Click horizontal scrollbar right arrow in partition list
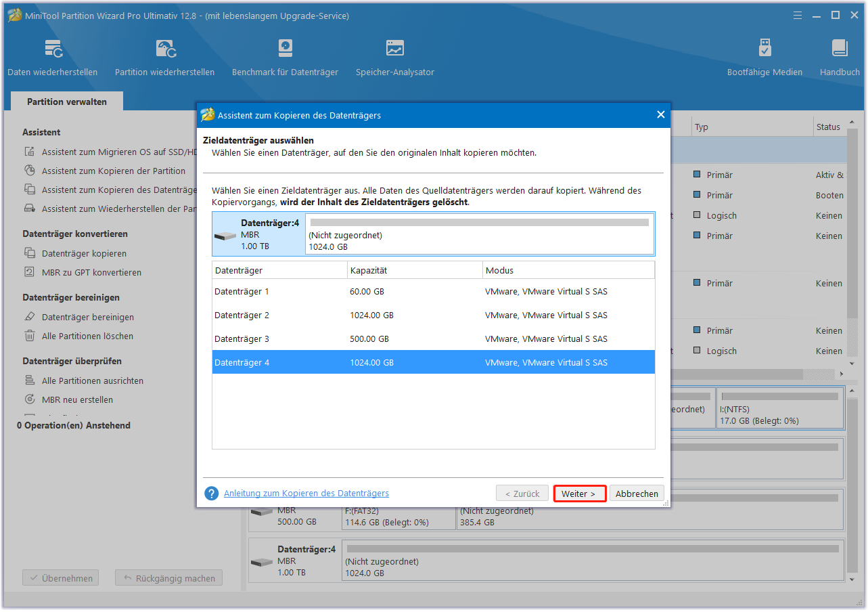868x612 pixels. [842, 374]
